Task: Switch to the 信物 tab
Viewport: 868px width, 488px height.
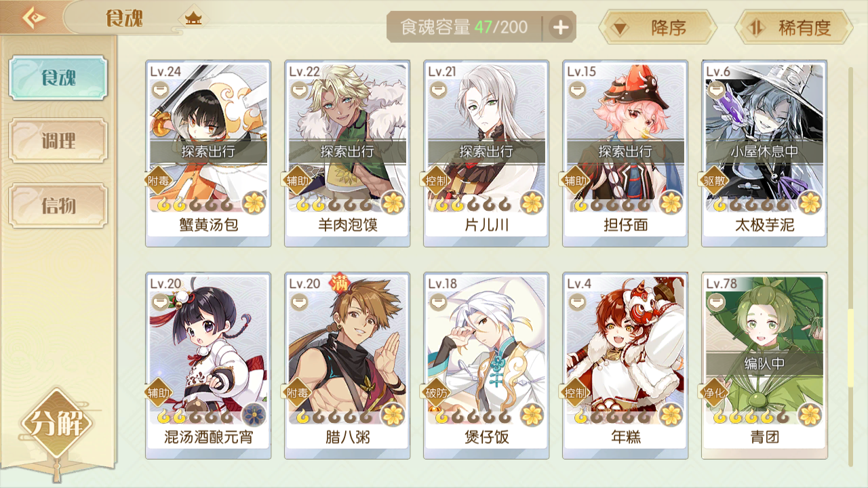Action: coord(58,205)
